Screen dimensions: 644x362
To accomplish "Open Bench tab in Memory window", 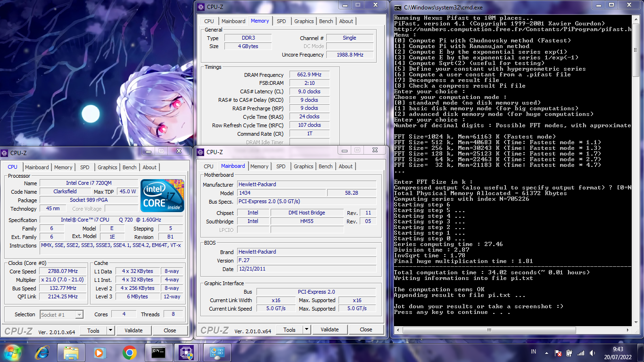I will point(326,21).
